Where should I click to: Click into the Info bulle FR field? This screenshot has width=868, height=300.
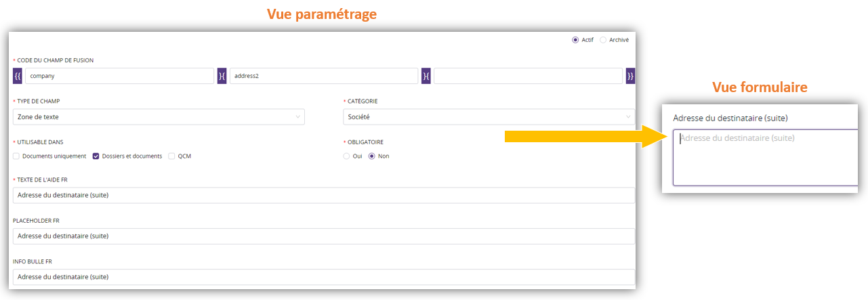tap(324, 277)
